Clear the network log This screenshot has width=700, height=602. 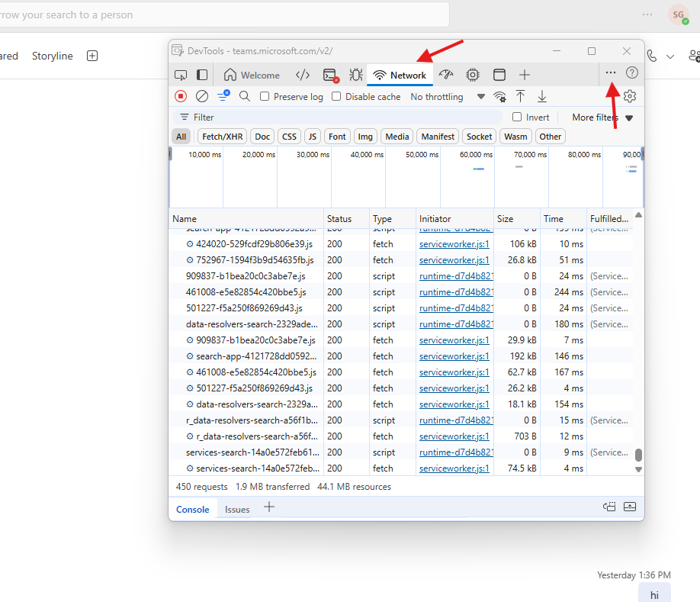pyautogui.click(x=202, y=96)
